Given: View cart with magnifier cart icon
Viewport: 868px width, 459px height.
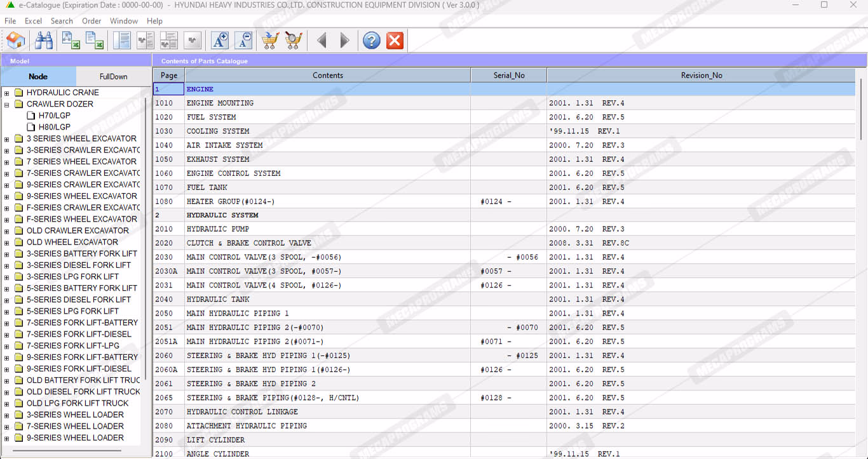Looking at the screenshot, I should pyautogui.click(x=293, y=41).
